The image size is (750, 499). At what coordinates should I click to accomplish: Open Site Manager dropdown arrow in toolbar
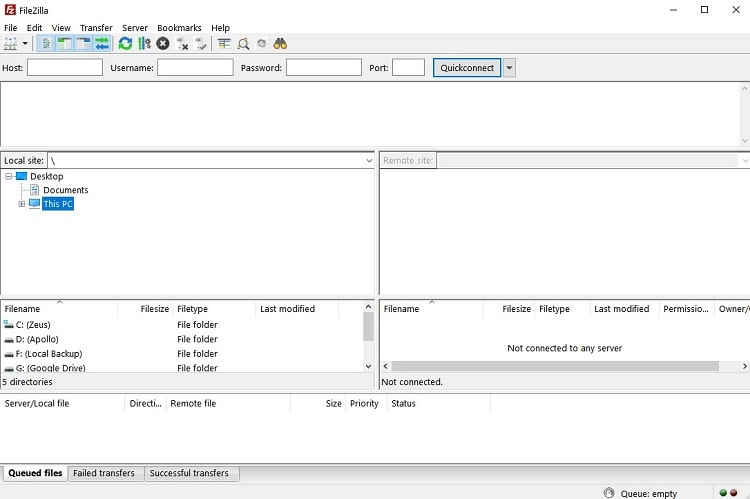[x=25, y=44]
